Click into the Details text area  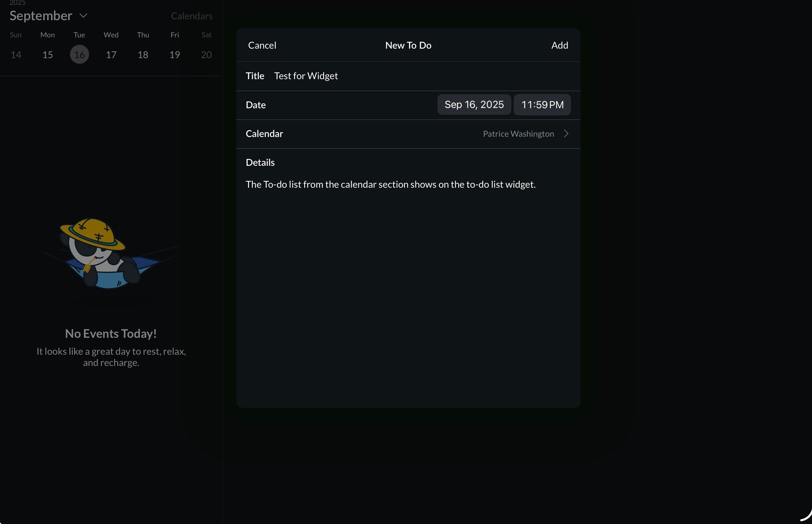(390, 184)
